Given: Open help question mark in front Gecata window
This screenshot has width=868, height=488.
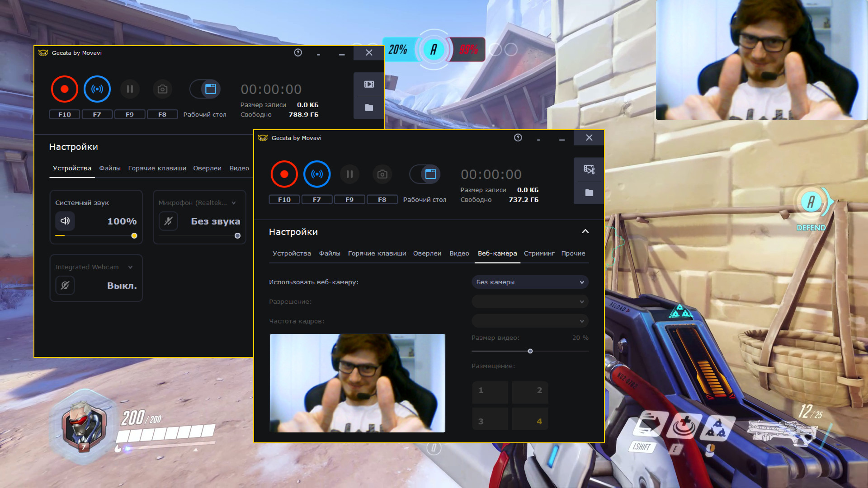Looking at the screenshot, I should coord(518,138).
